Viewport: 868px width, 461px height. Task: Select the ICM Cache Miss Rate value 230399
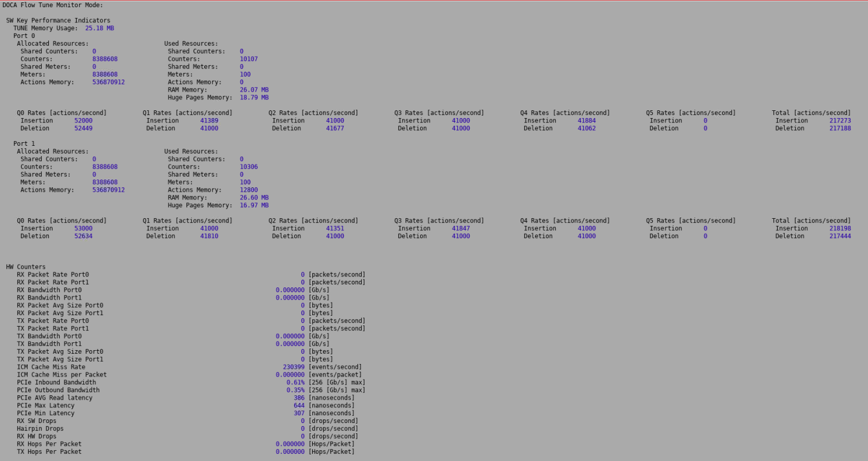click(x=294, y=367)
